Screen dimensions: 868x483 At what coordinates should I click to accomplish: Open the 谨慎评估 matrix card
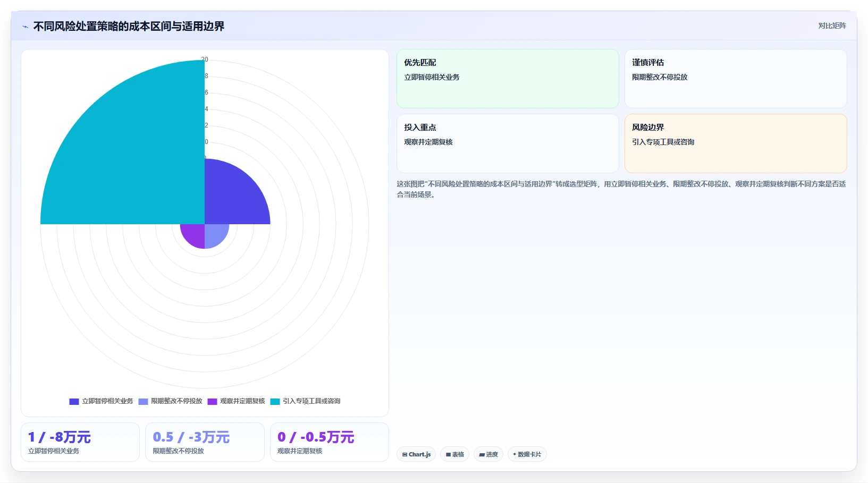tap(736, 79)
